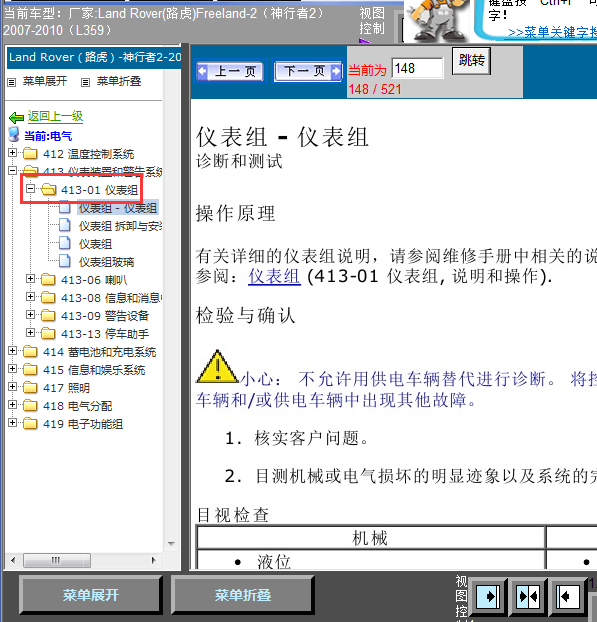597x622 pixels.
Task: Expand the 413-09 警告设备 node
Action: 31,315
